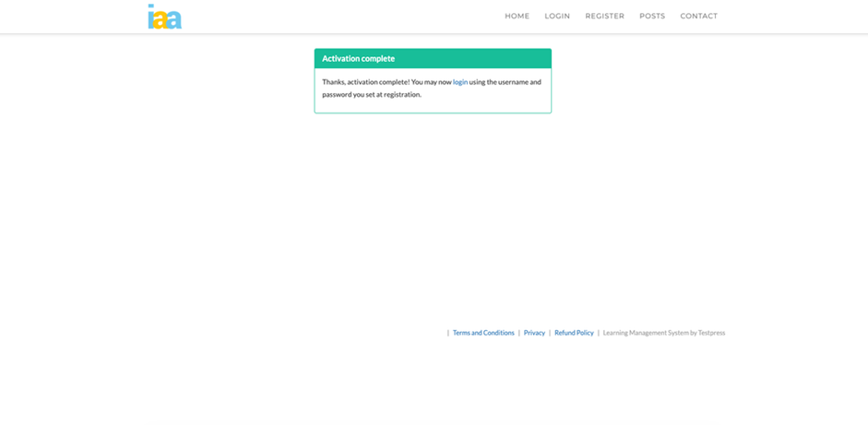Go to the LOGIN page from the navbar
Viewport: 868px width, 425px height.
click(x=557, y=16)
